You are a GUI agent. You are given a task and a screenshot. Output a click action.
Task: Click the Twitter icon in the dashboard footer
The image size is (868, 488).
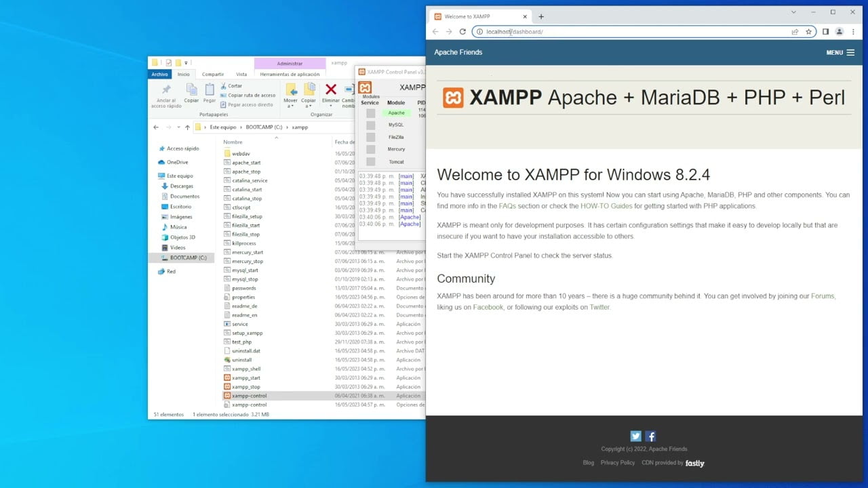[x=635, y=436]
